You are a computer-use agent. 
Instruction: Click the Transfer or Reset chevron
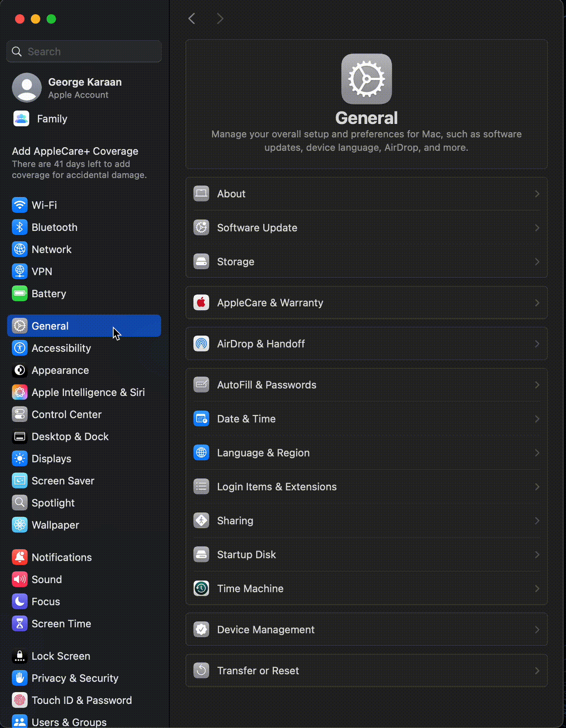coord(537,671)
